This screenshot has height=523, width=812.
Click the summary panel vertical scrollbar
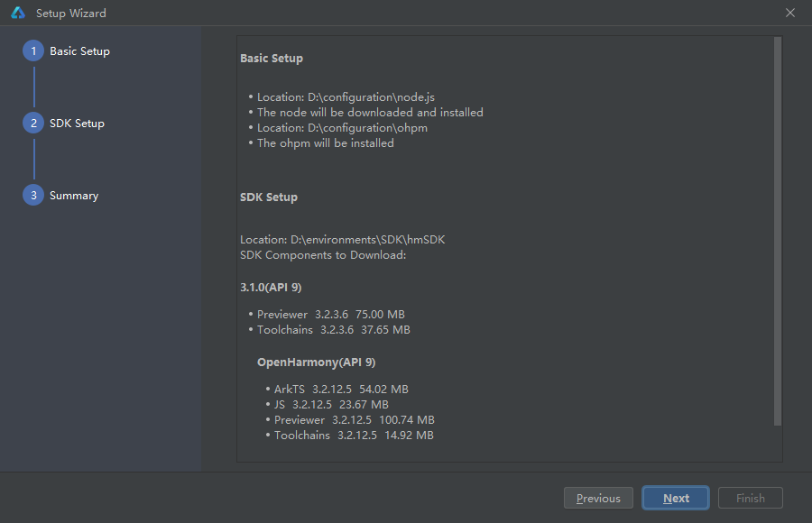(778, 231)
